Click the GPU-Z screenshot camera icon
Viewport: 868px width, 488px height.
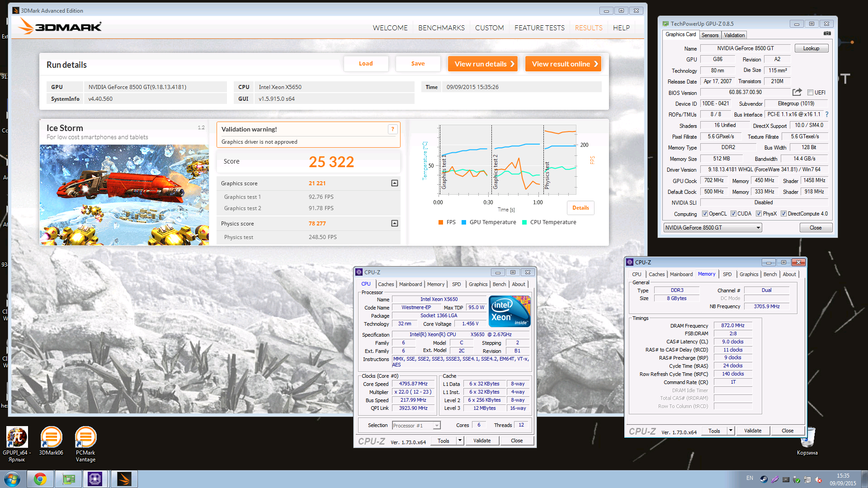point(827,33)
